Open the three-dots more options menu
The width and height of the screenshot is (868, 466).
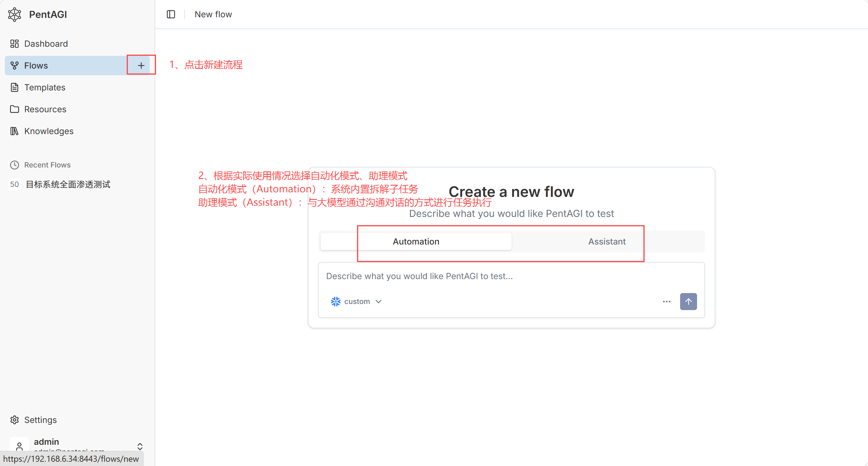tap(666, 302)
